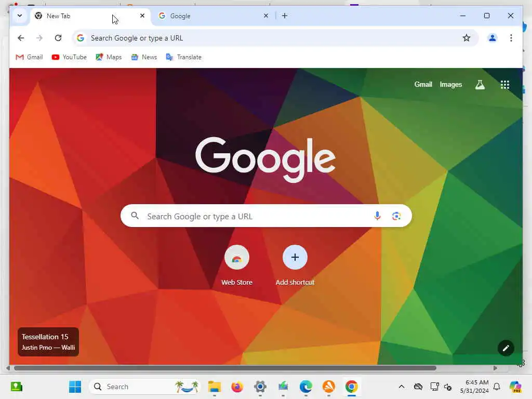Go back to previous page
532x399 pixels.
[x=21, y=38]
